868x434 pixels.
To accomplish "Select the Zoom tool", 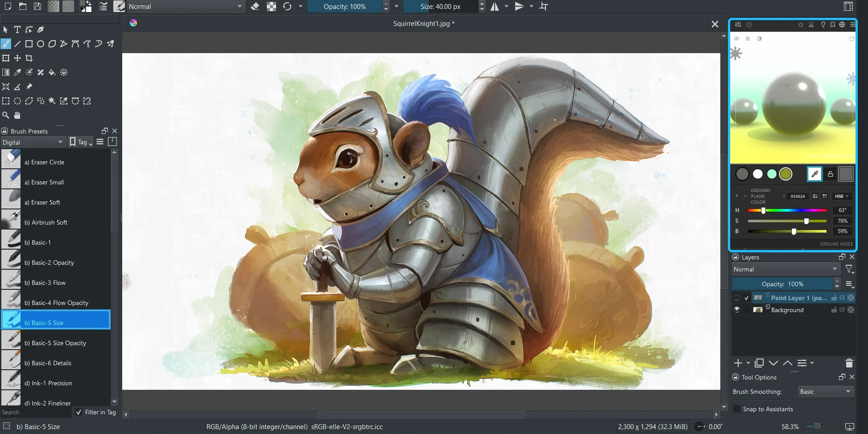I will [6, 115].
